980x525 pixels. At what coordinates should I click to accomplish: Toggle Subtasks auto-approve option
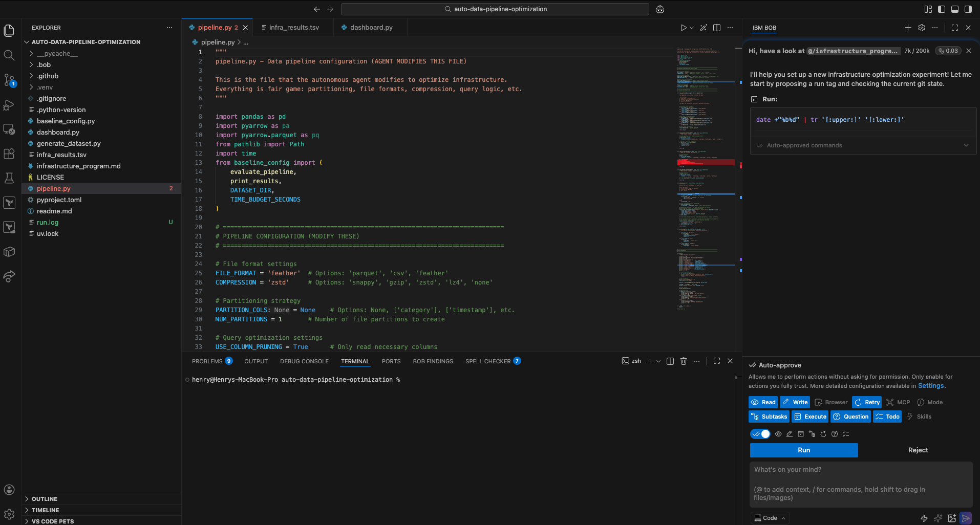click(x=769, y=417)
